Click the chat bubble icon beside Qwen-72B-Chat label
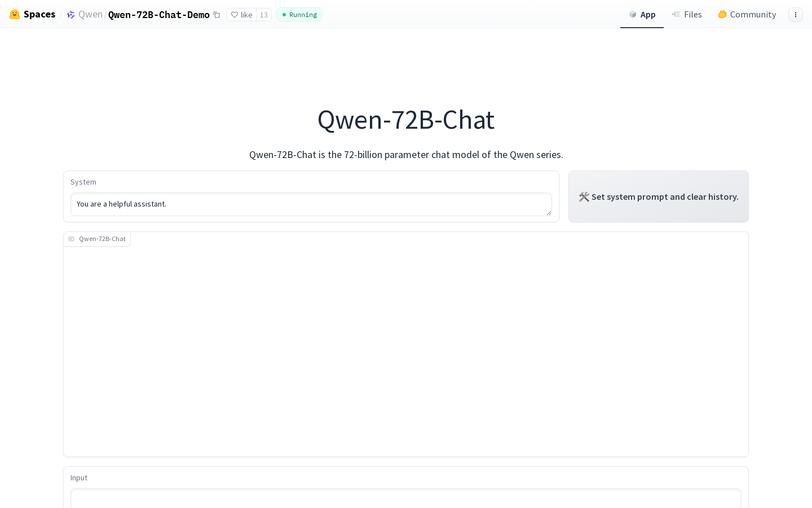 click(72, 239)
